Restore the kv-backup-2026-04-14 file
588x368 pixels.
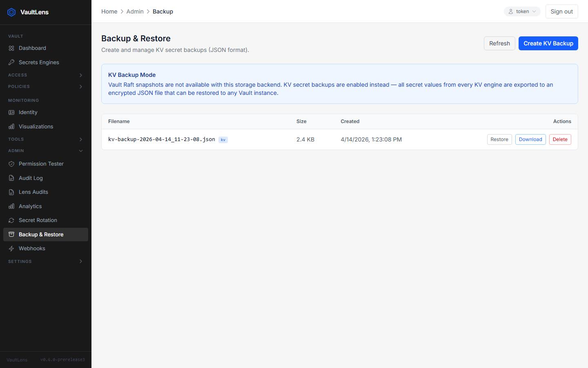pyautogui.click(x=499, y=139)
